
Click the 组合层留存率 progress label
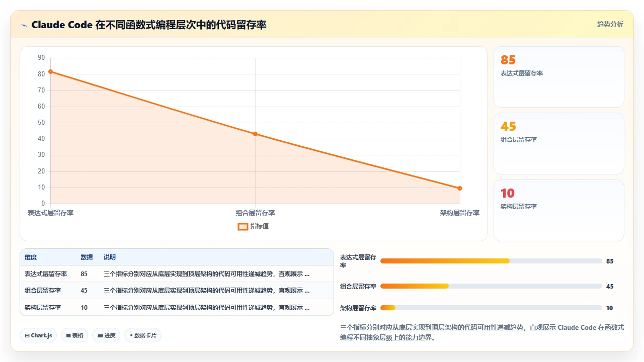point(358,287)
